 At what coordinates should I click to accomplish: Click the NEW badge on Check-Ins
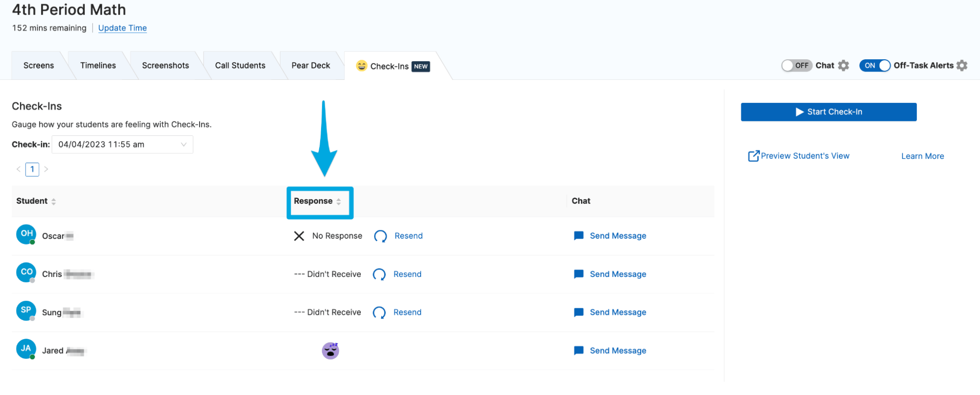coord(421,67)
